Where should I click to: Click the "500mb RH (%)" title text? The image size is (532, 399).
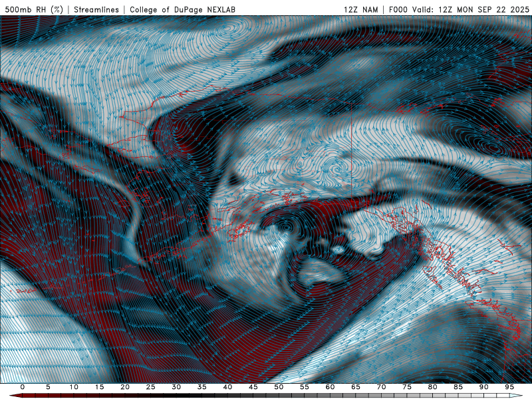click(x=35, y=9)
